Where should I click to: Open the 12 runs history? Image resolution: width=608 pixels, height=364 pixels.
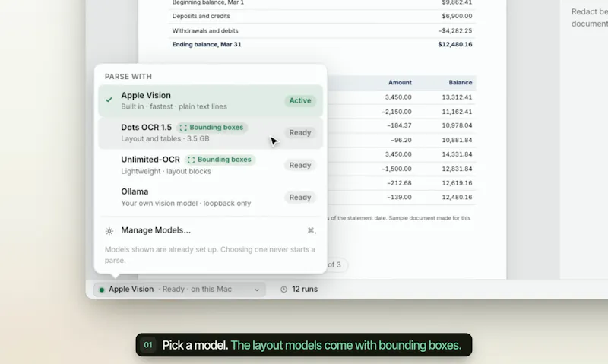pyautogui.click(x=299, y=290)
